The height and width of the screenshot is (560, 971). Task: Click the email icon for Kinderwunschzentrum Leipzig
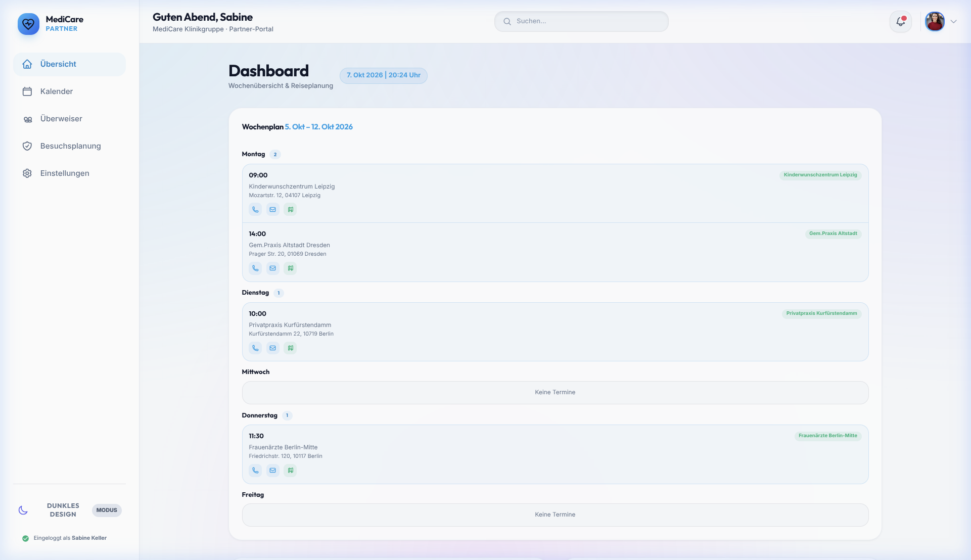273,210
